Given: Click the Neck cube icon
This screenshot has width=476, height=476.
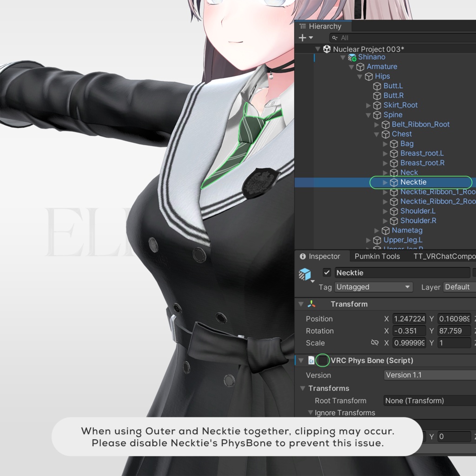Looking at the screenshot, I should pyautogui.click(x=394, y=173).
